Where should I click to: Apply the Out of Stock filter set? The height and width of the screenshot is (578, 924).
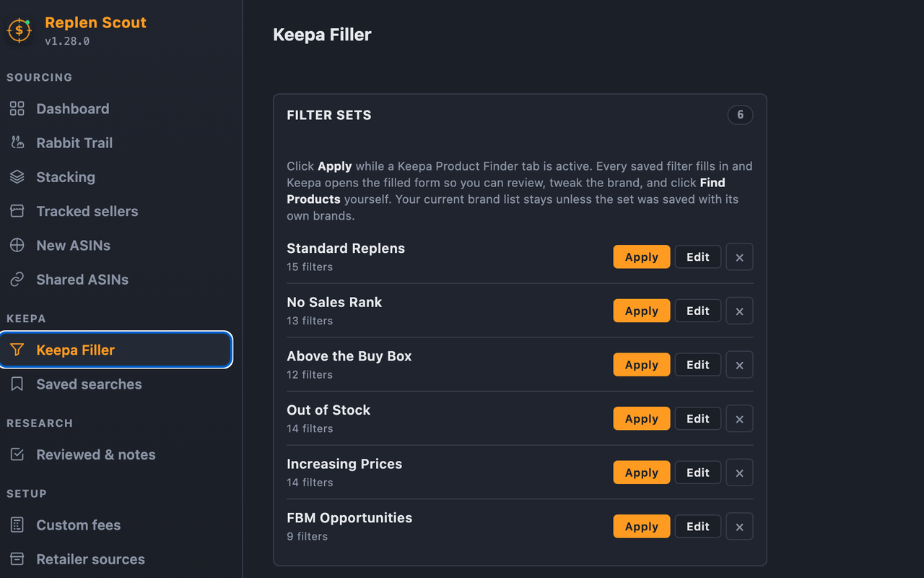coord(642,418)
